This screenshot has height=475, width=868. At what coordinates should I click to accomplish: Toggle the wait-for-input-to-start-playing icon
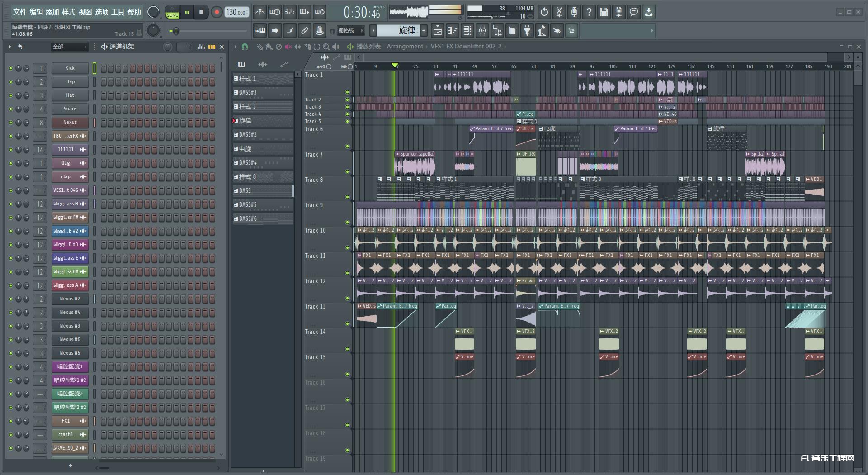(x=274, y=12)
